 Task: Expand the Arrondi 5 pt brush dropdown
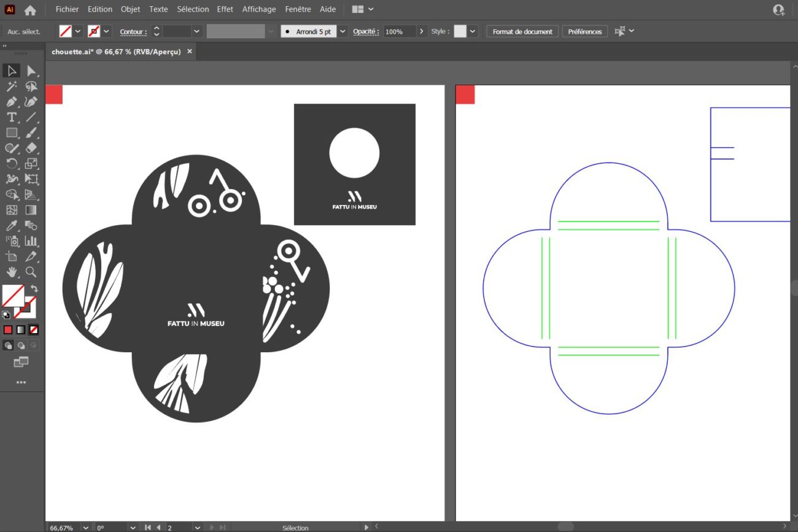coord(343,31)
